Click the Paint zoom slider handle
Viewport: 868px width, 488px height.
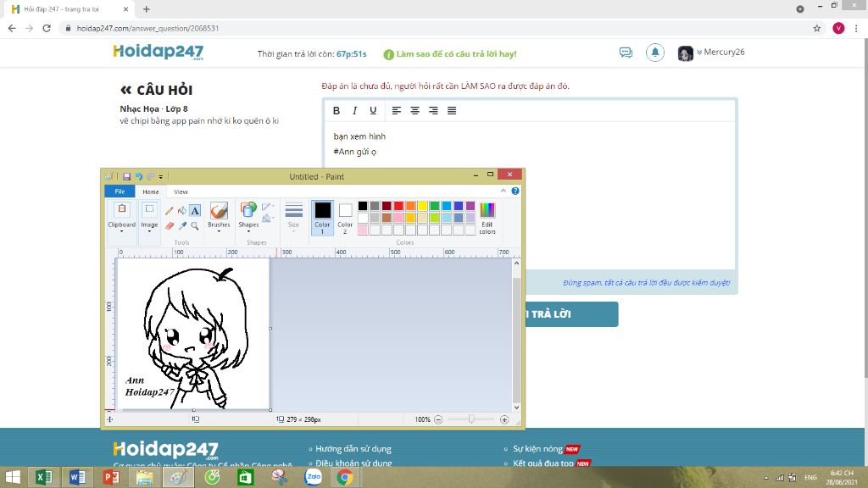[471, 419]
